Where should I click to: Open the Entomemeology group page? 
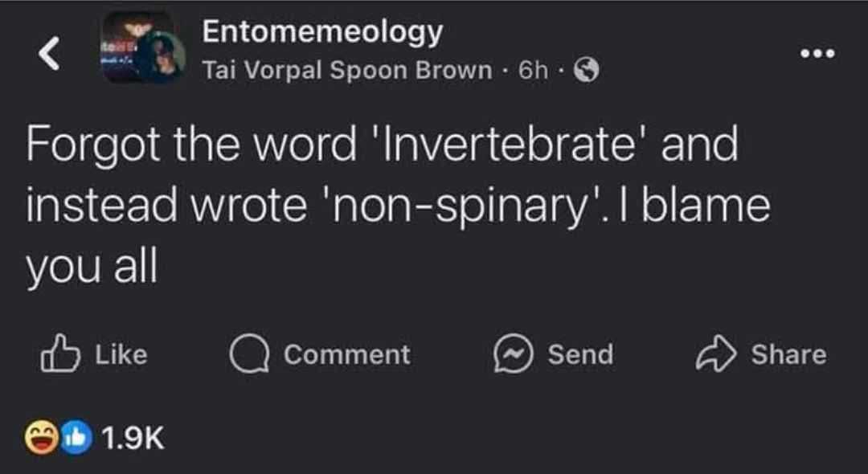(321, 31)
